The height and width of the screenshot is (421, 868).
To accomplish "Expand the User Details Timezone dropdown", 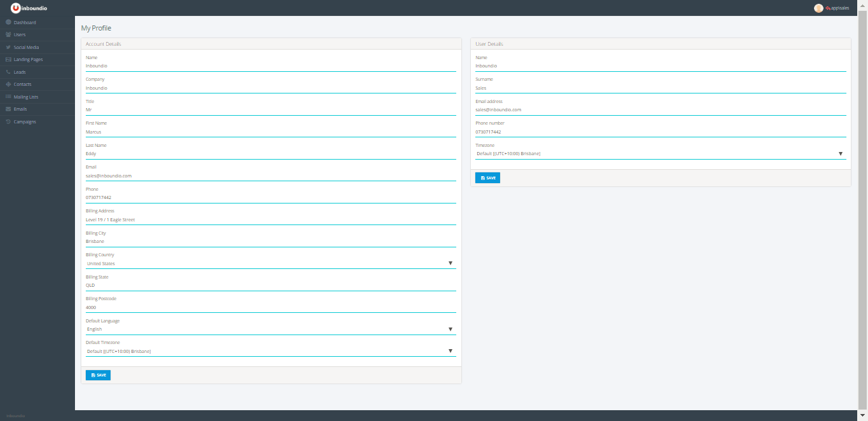I will (x=661, y=153).
